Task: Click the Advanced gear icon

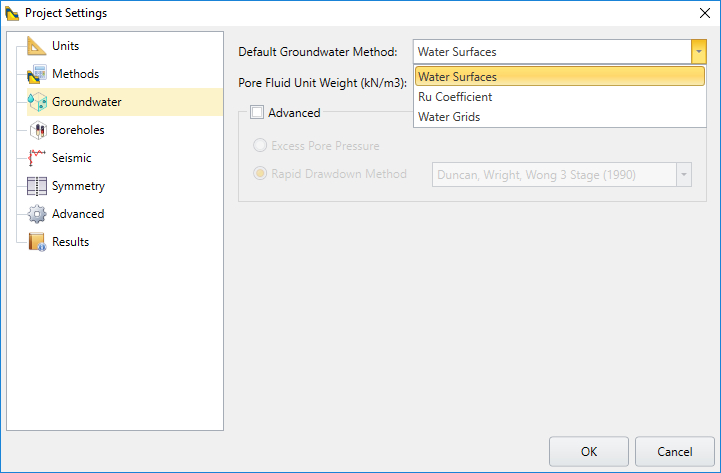Action: pos(37,214)
